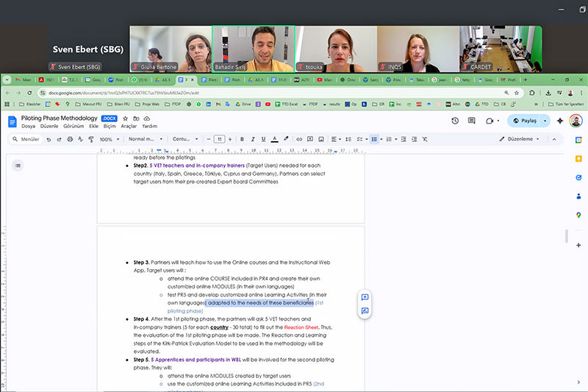
Task: Toggle bold formatting
Action: click(242, 139)
